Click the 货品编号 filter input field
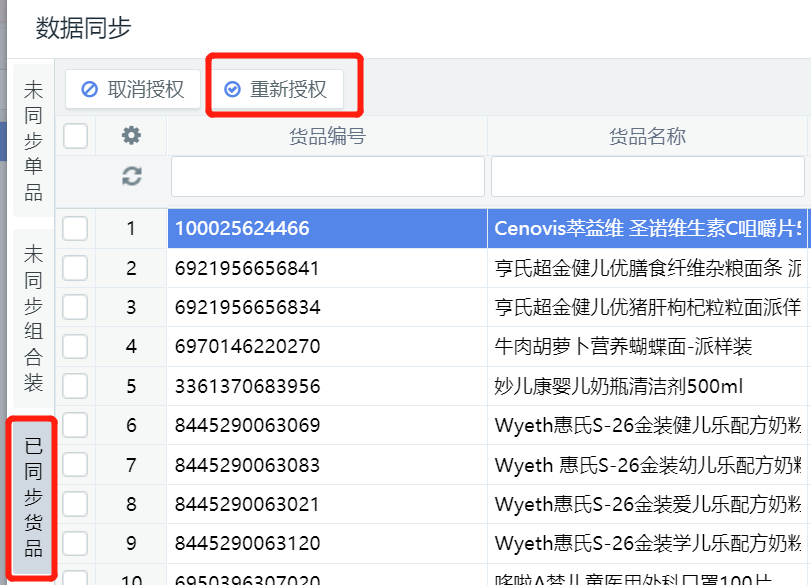The height and width of the screenshot is (585, 811). 328,176
